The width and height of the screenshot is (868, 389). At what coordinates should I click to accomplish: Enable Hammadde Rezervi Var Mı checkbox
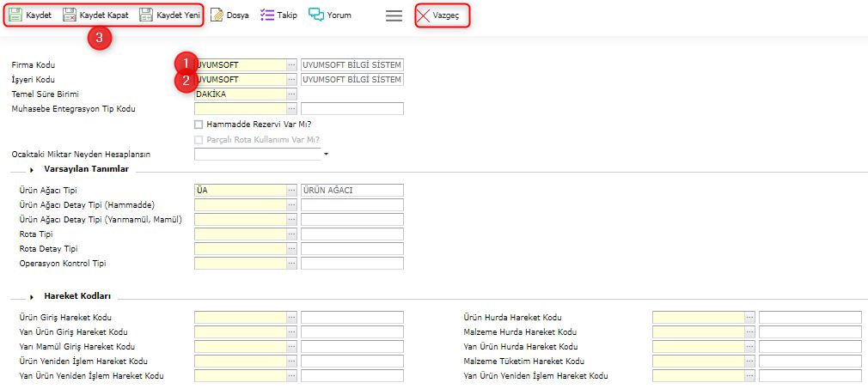199,125
